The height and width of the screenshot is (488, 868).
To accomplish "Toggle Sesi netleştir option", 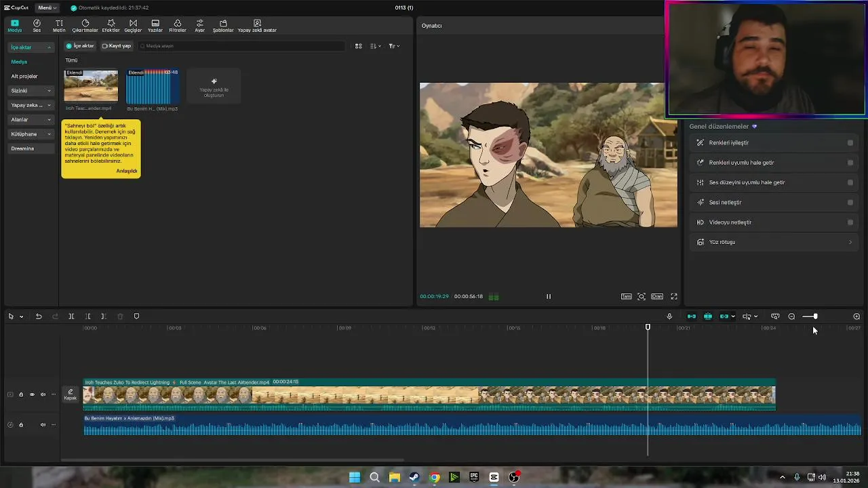I will [850, 202].
